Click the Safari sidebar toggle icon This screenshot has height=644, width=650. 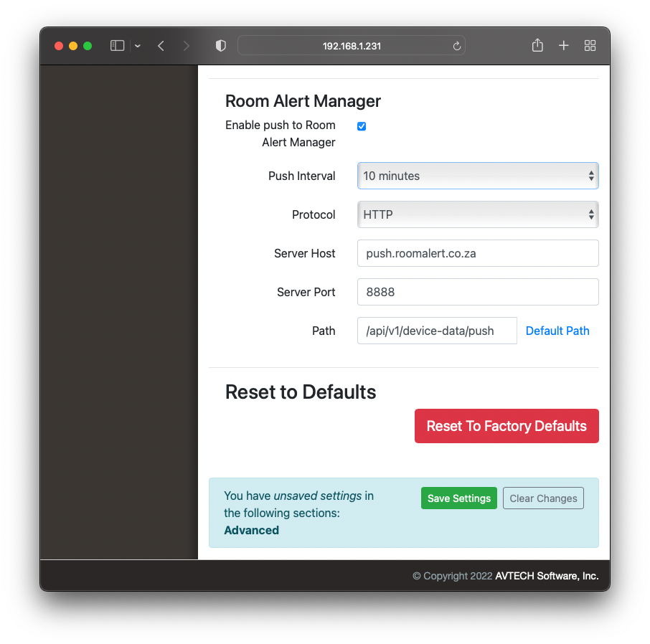(117, 46)
